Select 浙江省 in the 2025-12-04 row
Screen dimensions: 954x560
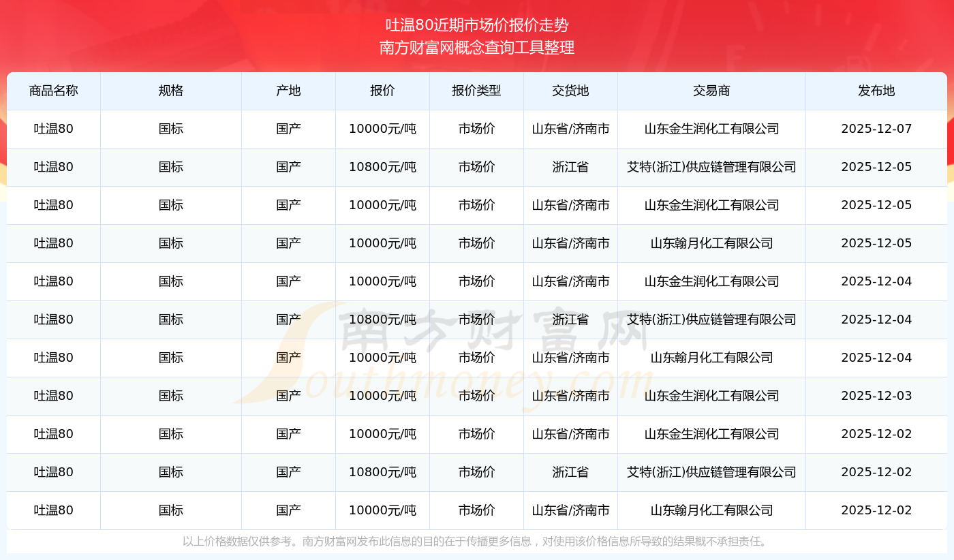(570, 320)
